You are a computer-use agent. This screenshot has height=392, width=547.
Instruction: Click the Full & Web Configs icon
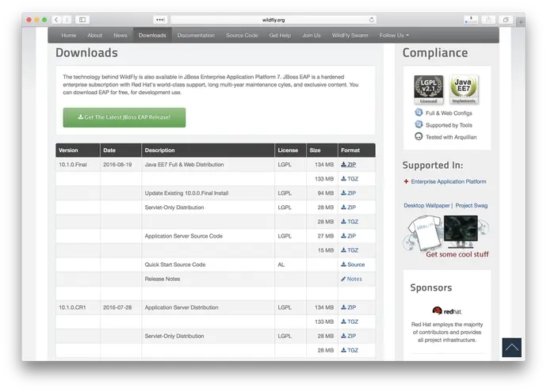click(419, 112)
